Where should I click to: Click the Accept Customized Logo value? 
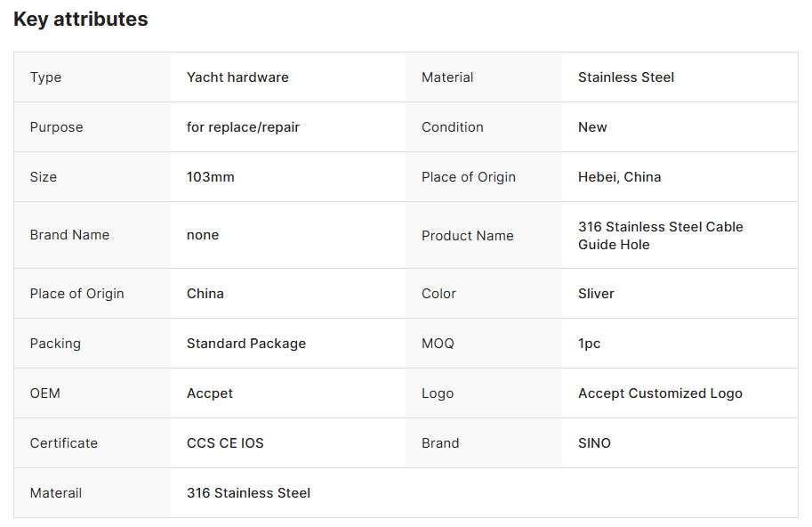click(x=660, y=393)
